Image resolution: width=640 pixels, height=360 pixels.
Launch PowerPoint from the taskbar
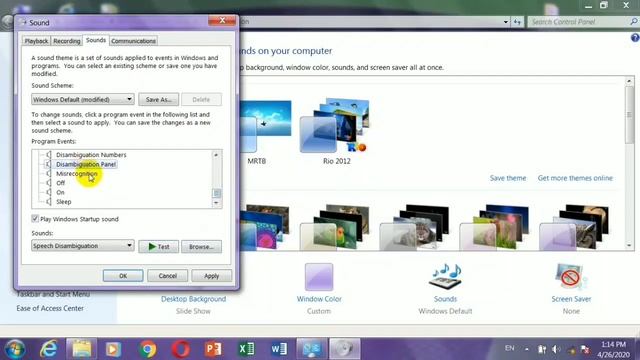tap(213, 349)
